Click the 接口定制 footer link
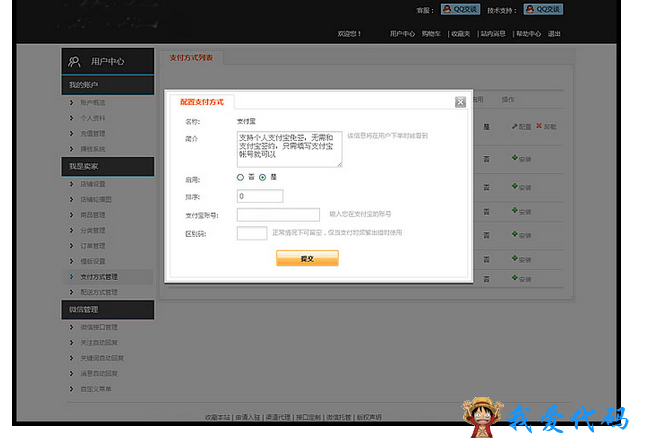Screen dimensions: 646x443 coord(308,417)
